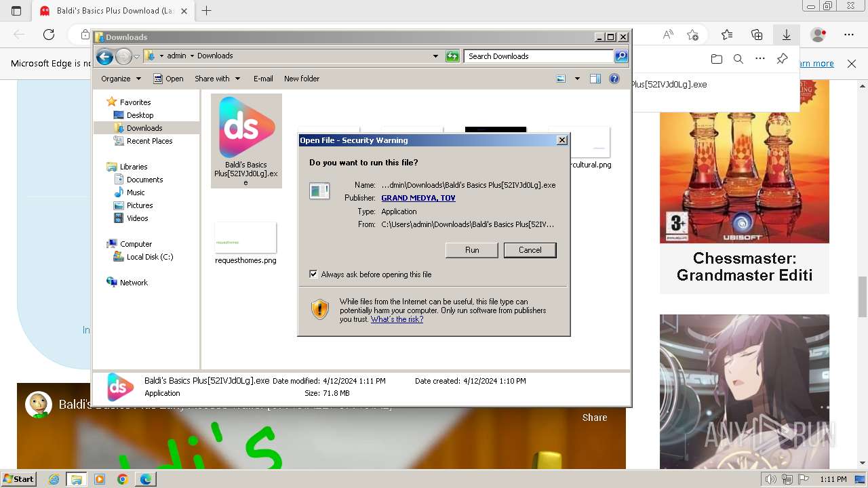Viewport: 868px width, 488px height.
Task: Open recent pages dropdown next to forward button
Action: pyautogui.click(x=136, y=56)
